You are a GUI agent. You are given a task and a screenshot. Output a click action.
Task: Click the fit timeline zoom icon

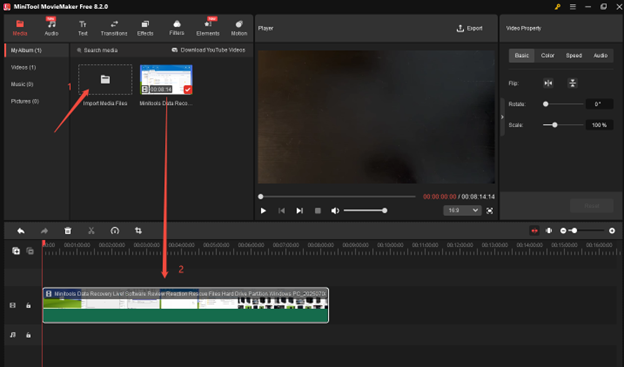coord(549,231)
